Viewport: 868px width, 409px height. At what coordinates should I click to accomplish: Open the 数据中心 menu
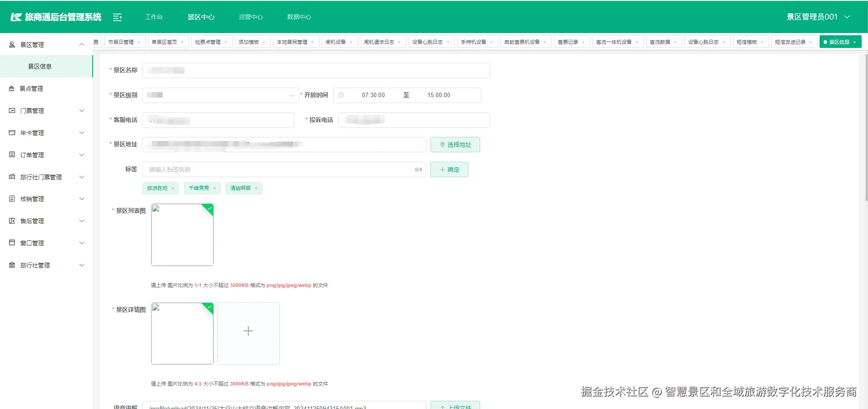click(x=299, y=17)
